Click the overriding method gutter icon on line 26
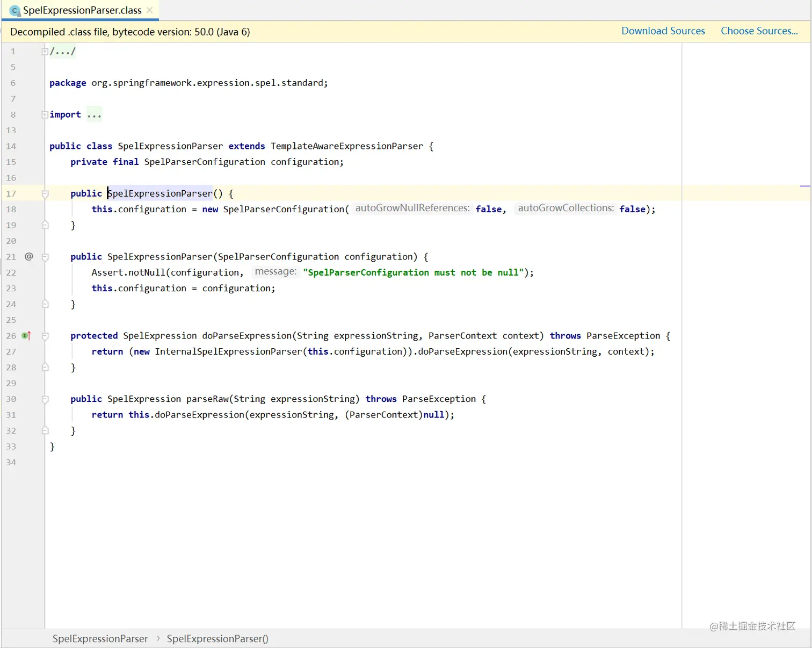812x648 pixels. [x=26, y=335]
